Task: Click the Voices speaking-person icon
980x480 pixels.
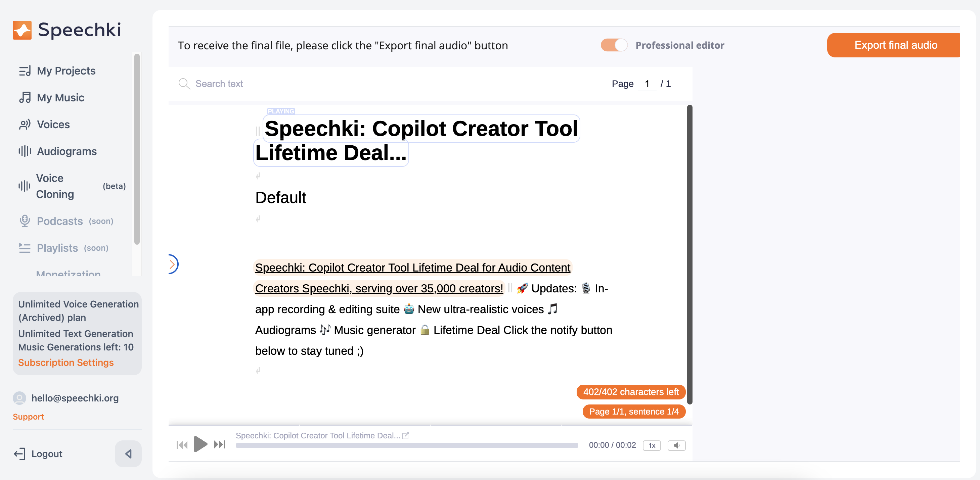Action: [x=25, y=125]
